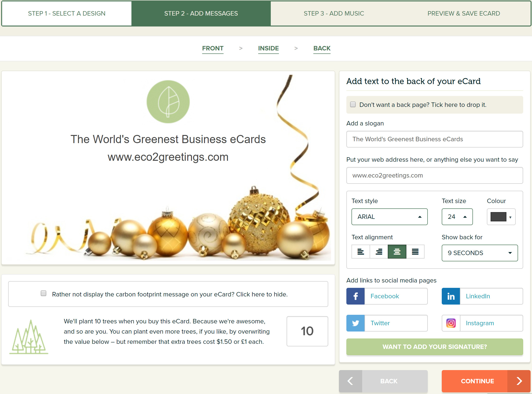This screenshot has width=532, height=394.
Task: Select justified text alignment icon
Action: (415, 252)
